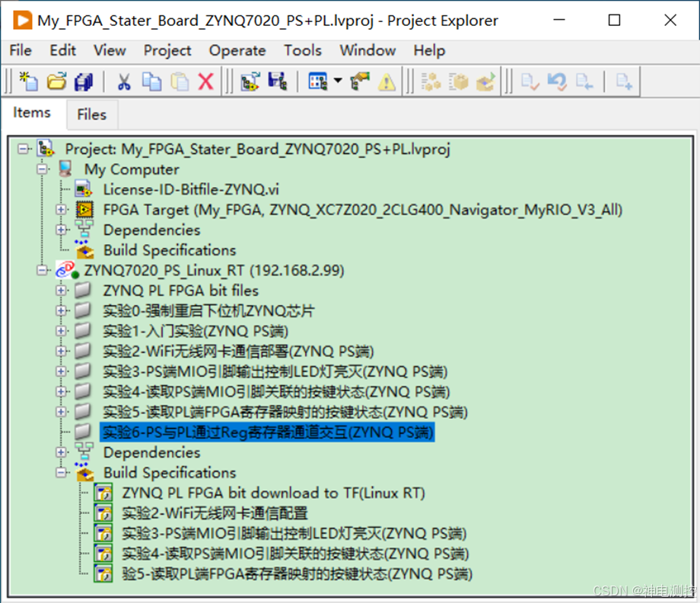Viewport: 700px width, 603px height.
Task: Click the Open Project folder icon
Action: [x=56, y=81]
